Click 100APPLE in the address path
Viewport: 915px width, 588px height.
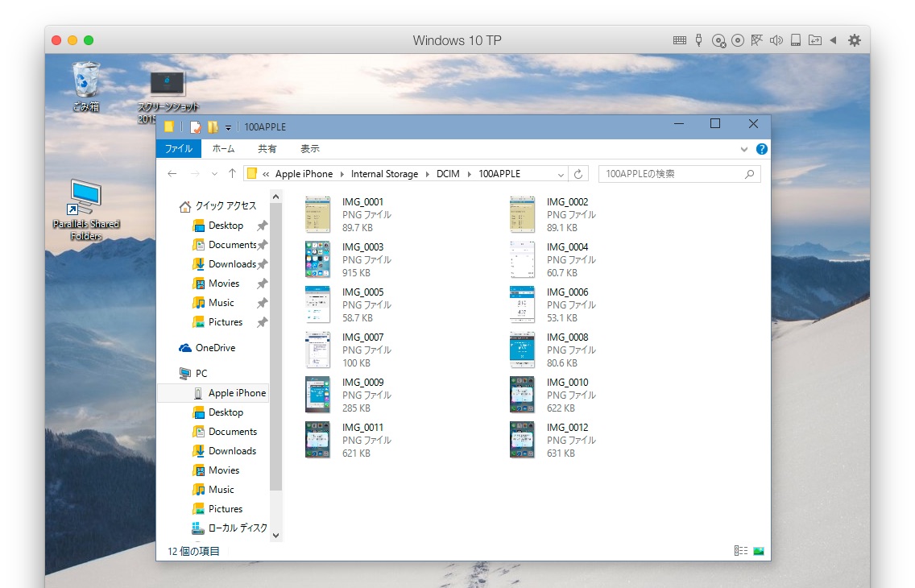(x=499, y=174)
